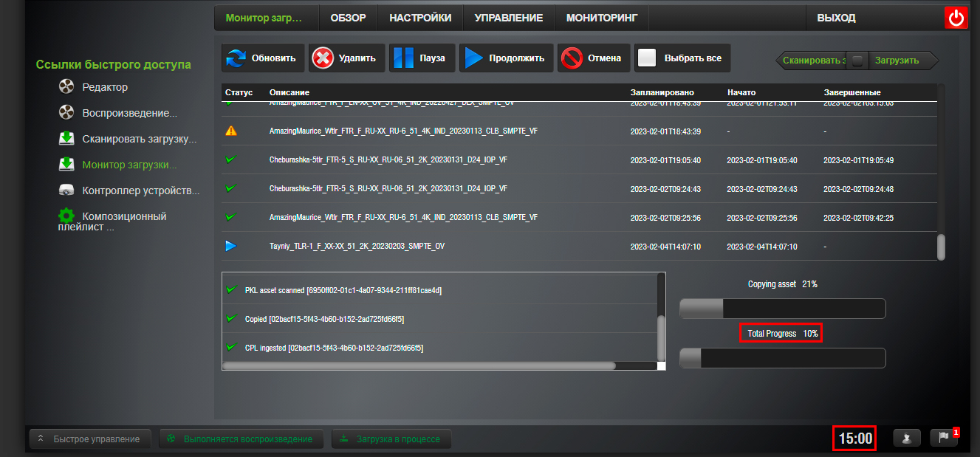Image resolution: width=980 pixels, height=457 pixels.
Task: Click checkmark status of AmazingMaurice 09:25:56 row
Action: tap(230, 216)
